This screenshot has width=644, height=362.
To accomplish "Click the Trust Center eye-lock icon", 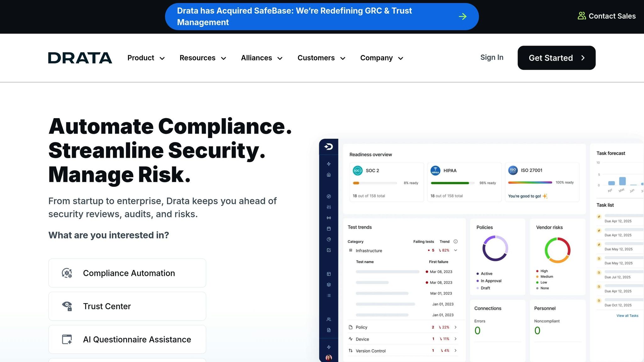I will coord(67,306).
